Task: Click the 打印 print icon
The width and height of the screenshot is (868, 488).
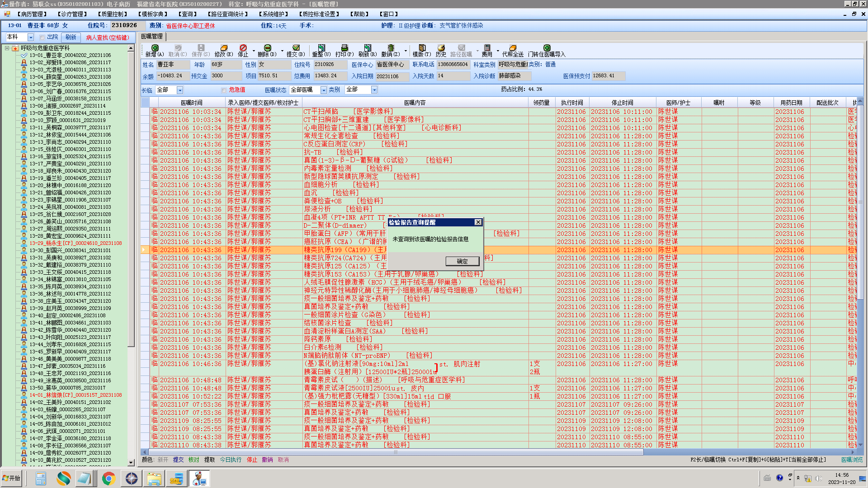Action: [344, 48]
